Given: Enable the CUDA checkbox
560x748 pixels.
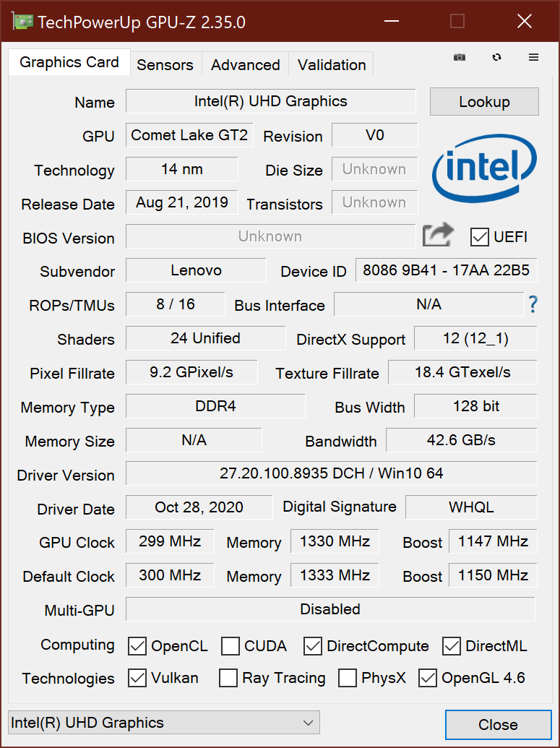Looking at the screenshot, I should click(231, 646).
